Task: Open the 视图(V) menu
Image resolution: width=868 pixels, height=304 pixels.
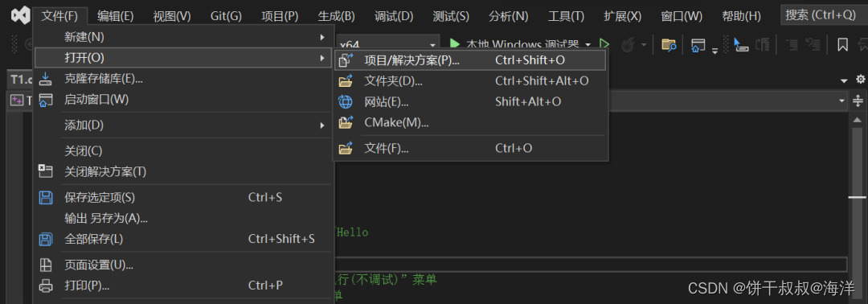Action: point(172,16)
